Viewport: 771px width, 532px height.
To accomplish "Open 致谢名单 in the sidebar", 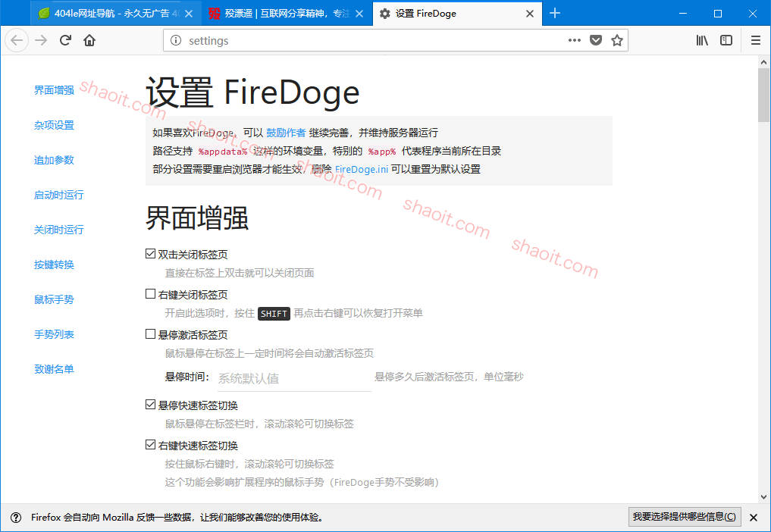I will [x=54, y=369].
